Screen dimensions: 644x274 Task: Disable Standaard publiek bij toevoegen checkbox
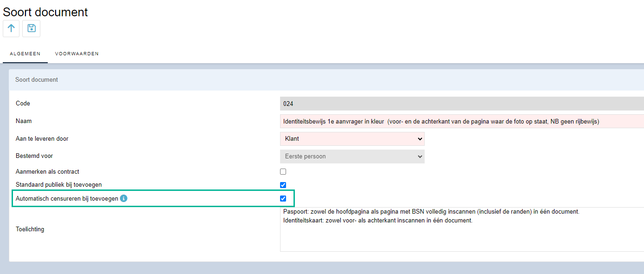[283, 185]
